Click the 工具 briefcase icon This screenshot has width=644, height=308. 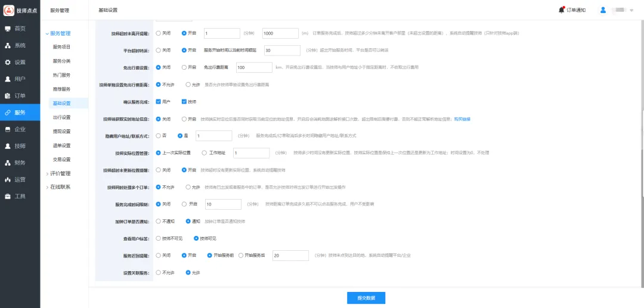pos(8,196)
